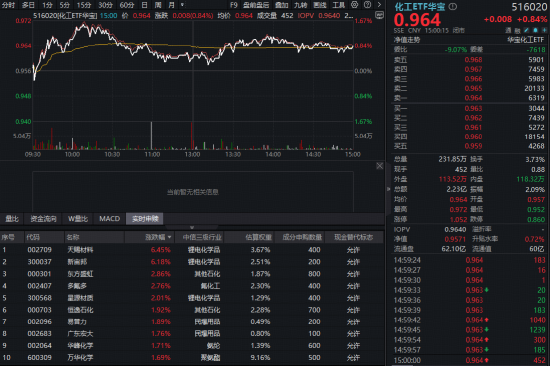The image size is (550, 366).
Task: Select stock code 002096
Action: [x=40, y=321]
